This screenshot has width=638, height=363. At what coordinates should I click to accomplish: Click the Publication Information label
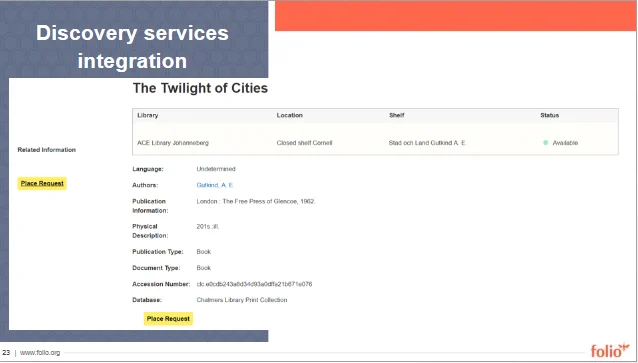tap(150, 206)
